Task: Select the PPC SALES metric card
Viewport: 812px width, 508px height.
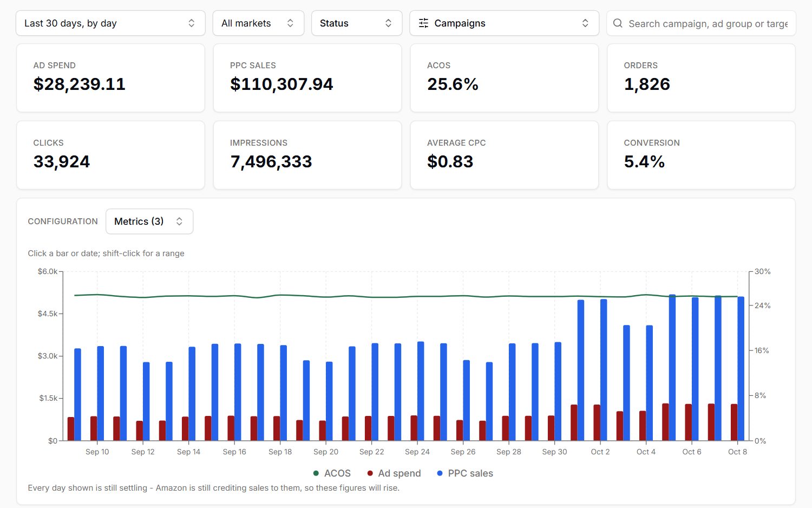Action: point(307,78)
